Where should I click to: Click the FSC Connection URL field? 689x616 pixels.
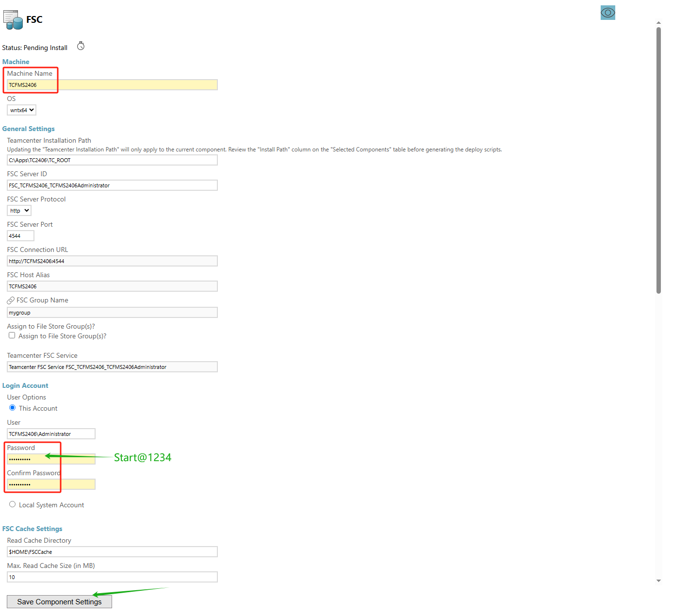click(113, 261)
